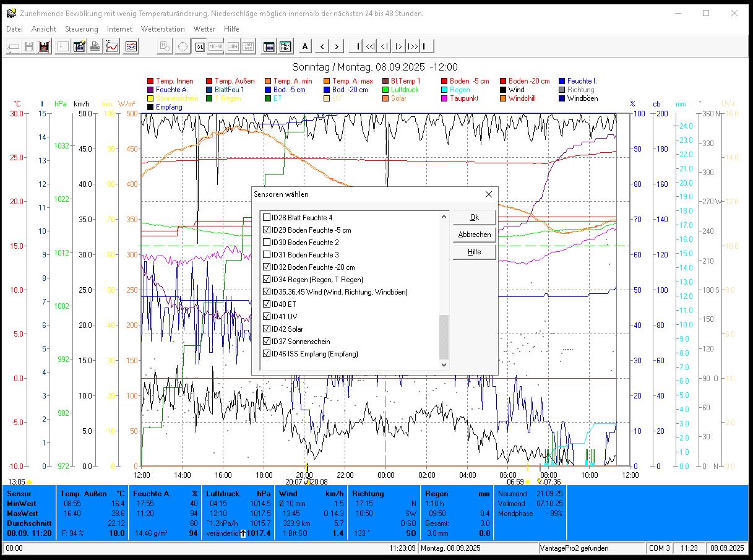Viewport: 753px width, 560px height.
Task: Close the Sensoren wählen dialog
Action: pos(488,194)
